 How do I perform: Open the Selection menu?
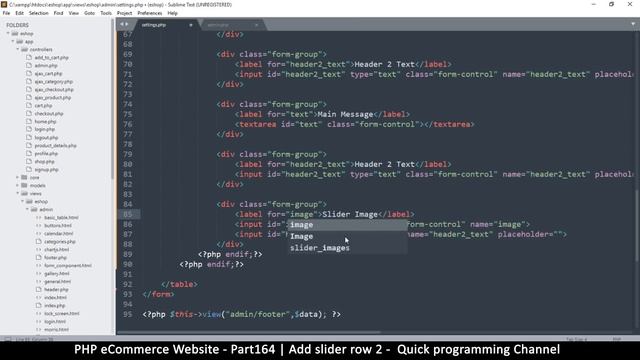pyautogui.click(x=39, y=13)
